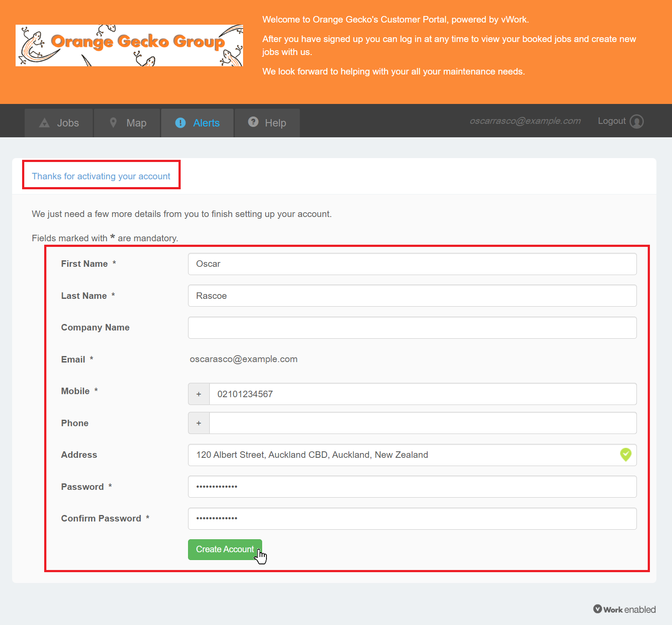Click the Create Account button
This screenshot has width=672, height=625.
click(225, 549)
